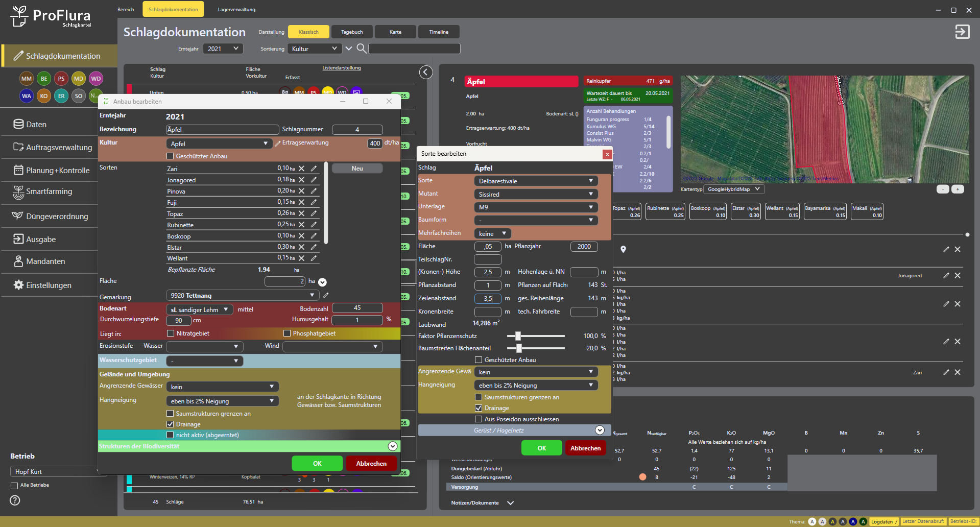Check the Alle Betriebe checkbox
The image size is (980, 527).
14,486
